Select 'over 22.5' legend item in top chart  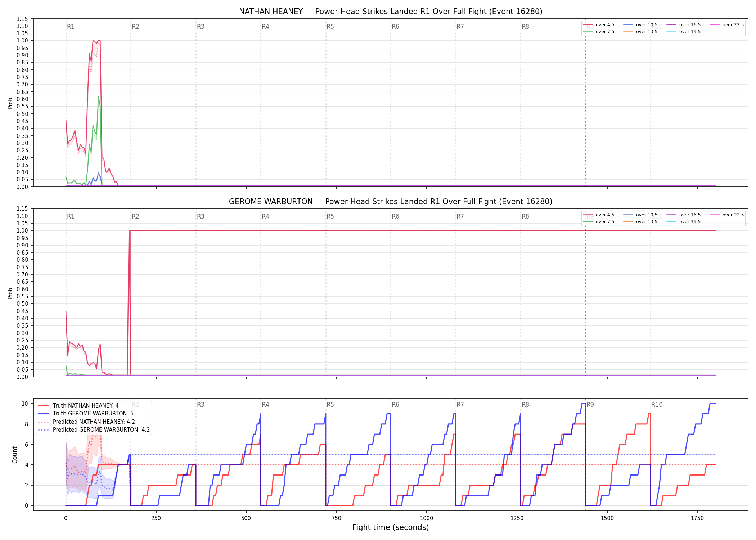[726, 25]
